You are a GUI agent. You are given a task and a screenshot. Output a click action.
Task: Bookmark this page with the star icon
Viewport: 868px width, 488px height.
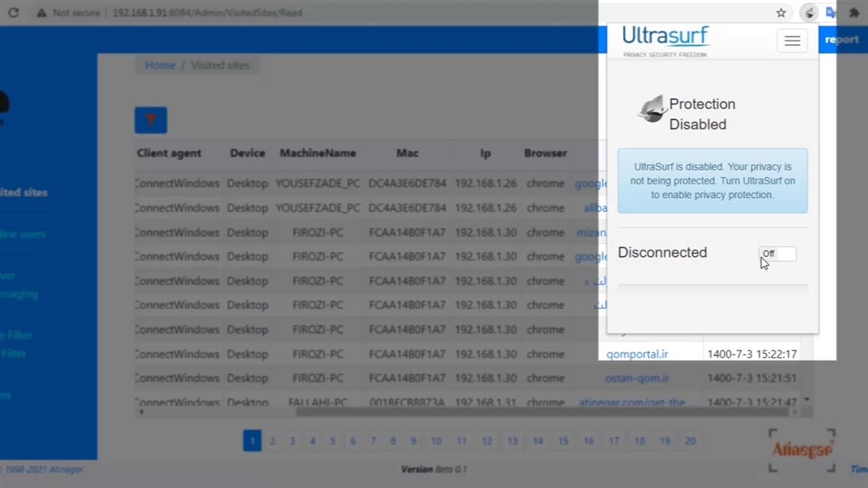(781, 13)
